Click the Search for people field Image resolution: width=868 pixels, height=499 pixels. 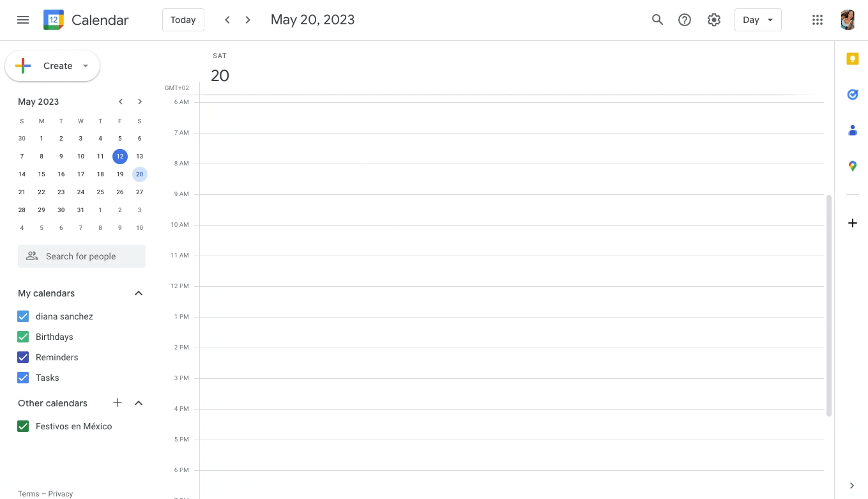click(82, 256)
